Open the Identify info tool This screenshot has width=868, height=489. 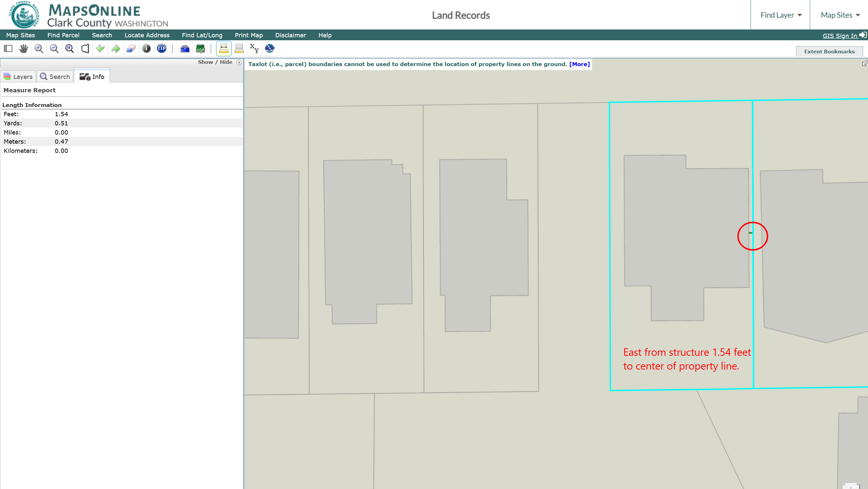146,48
